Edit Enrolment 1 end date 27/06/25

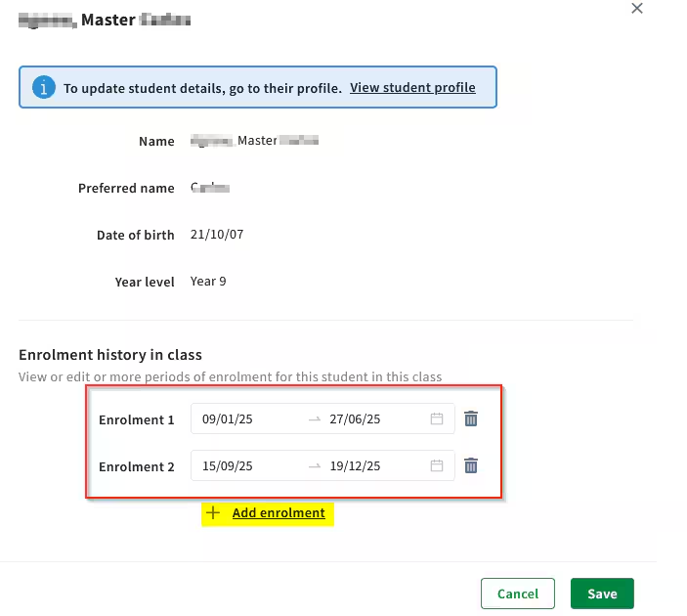coord(355,418)
